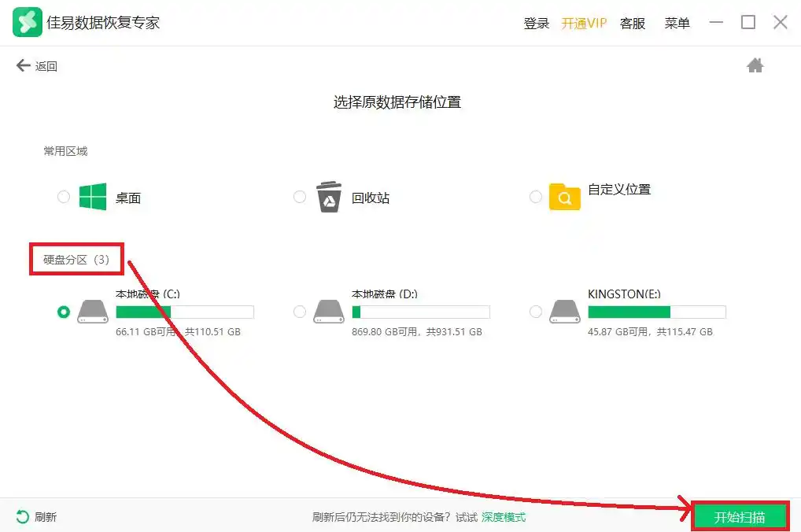Click the KINGSTON(E:) drive icon
Image resolution: width=801 pixels, height=532 pixels.
tap(564, 312)
